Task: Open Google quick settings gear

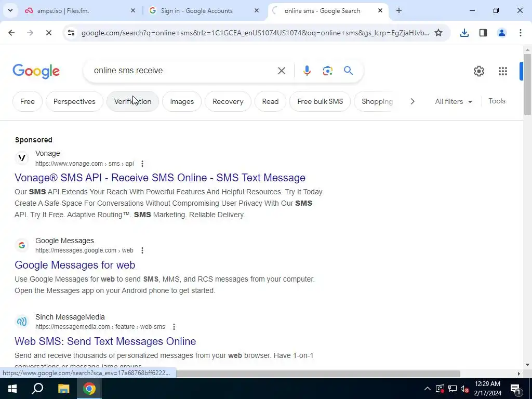Action: click(x=478, y=71)
